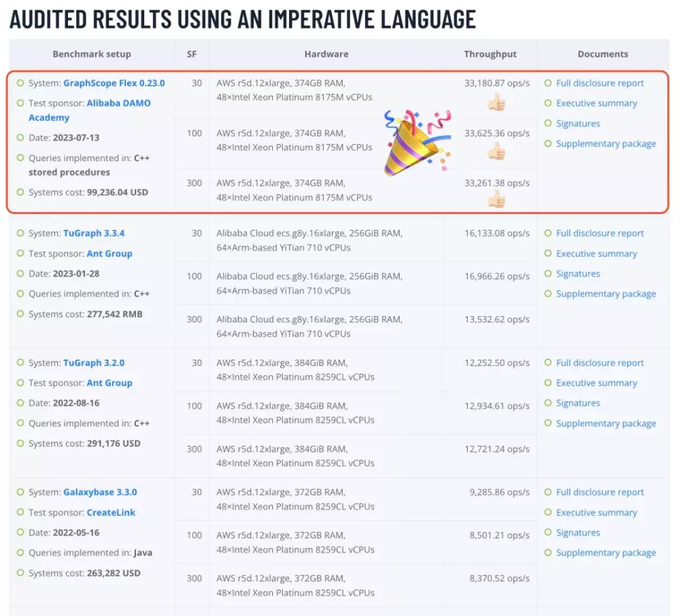The height and width of the screenshot is (616, 680).
Task: Select the 12,934.61 ops/s throughput value
Action: (x=497, y=406)
